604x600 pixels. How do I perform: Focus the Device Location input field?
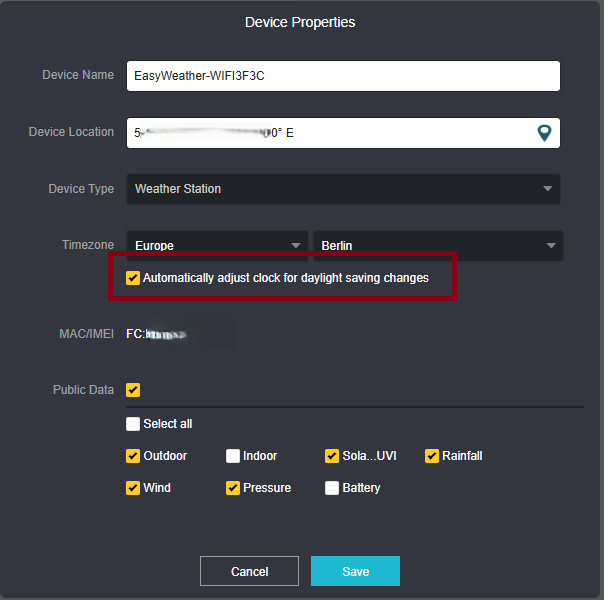pos(330,133)
